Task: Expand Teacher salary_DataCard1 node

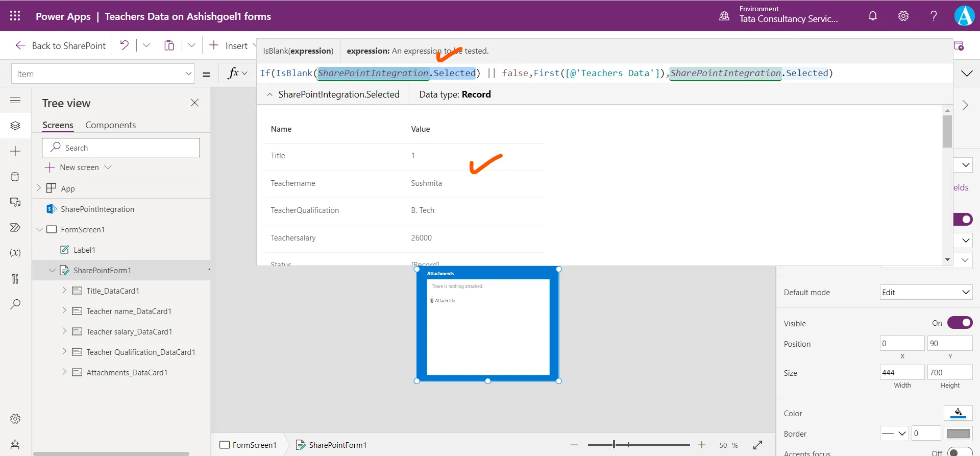Action: click(64, 331)
